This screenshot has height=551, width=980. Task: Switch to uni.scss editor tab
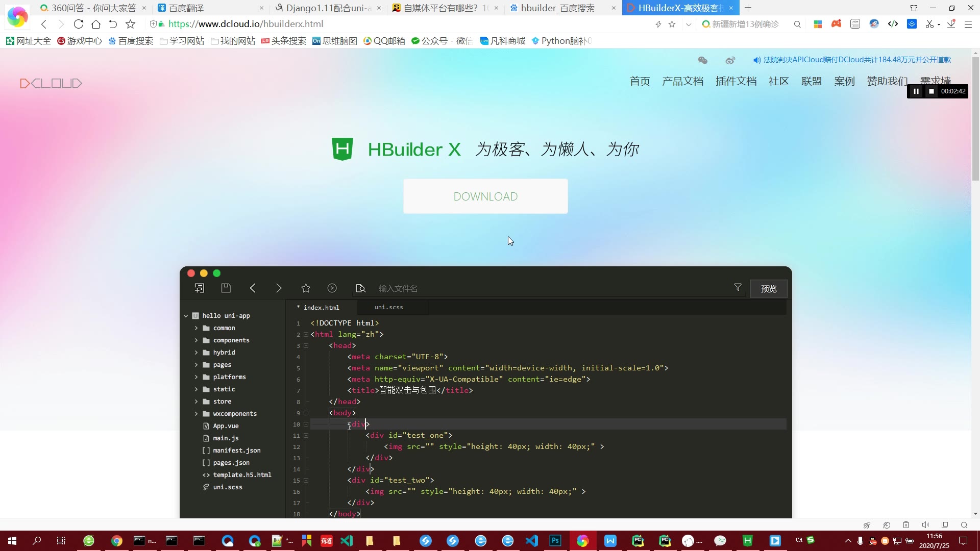coord(389,307)
